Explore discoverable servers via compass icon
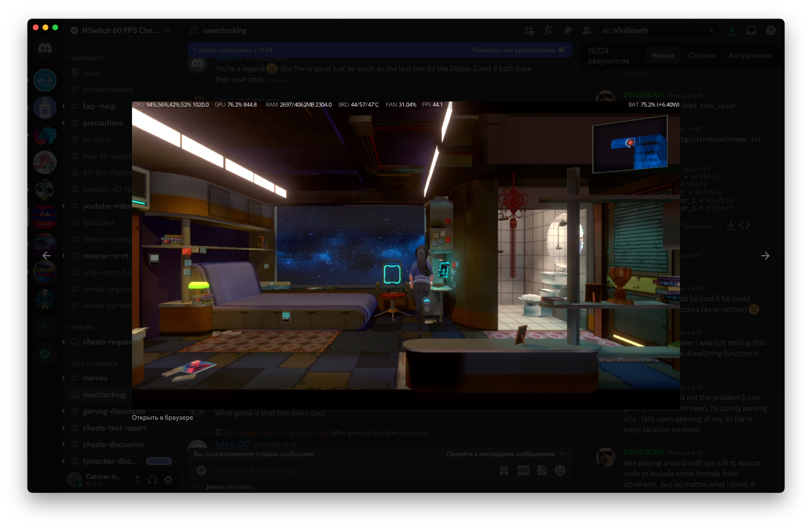The image size is (812, 529). (45, 354)
